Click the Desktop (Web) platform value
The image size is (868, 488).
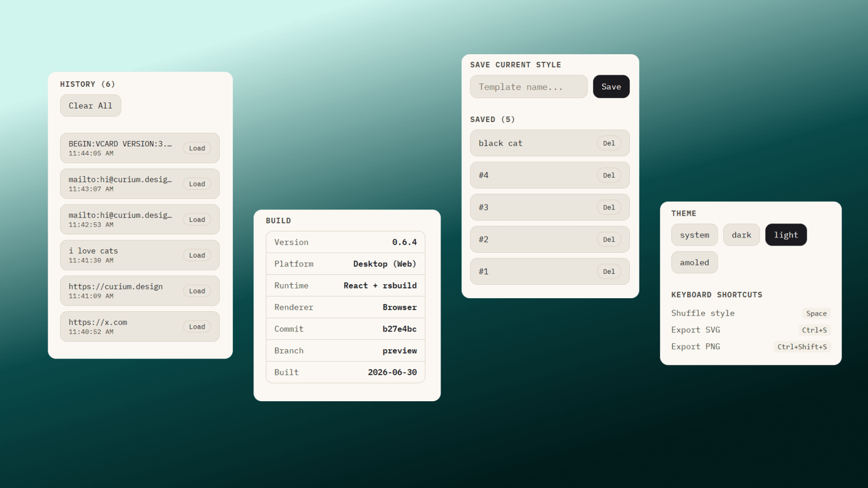click(385, 264)
